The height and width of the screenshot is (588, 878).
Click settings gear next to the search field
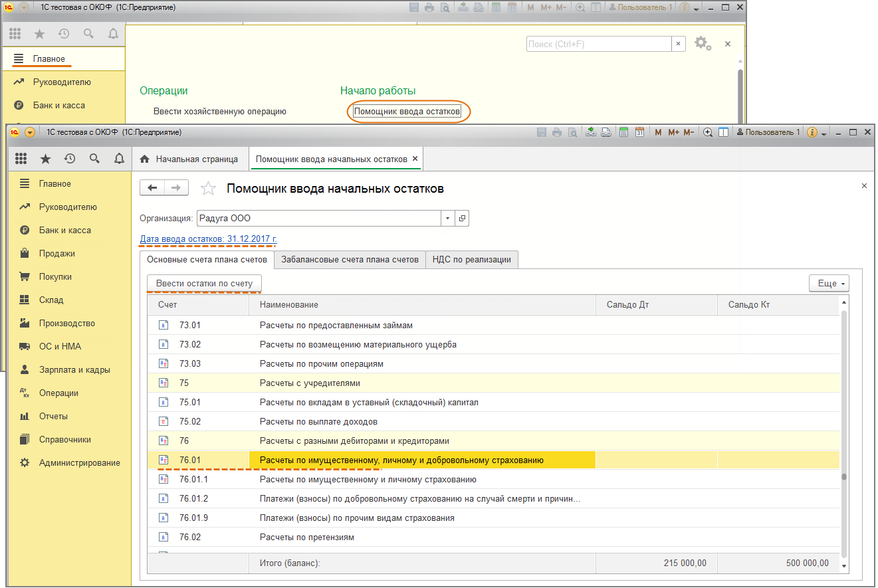point(702,44)
